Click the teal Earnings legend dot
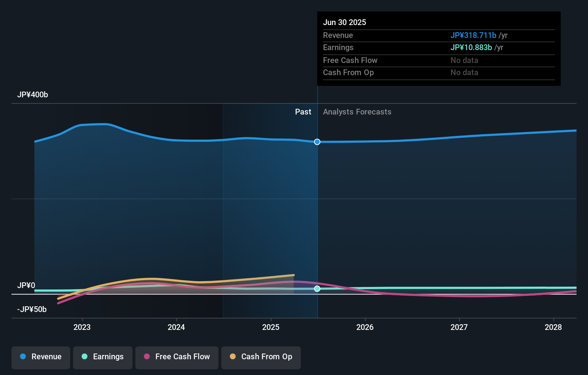Viewport: 588px width, 375px height. [x=84, y=357]
